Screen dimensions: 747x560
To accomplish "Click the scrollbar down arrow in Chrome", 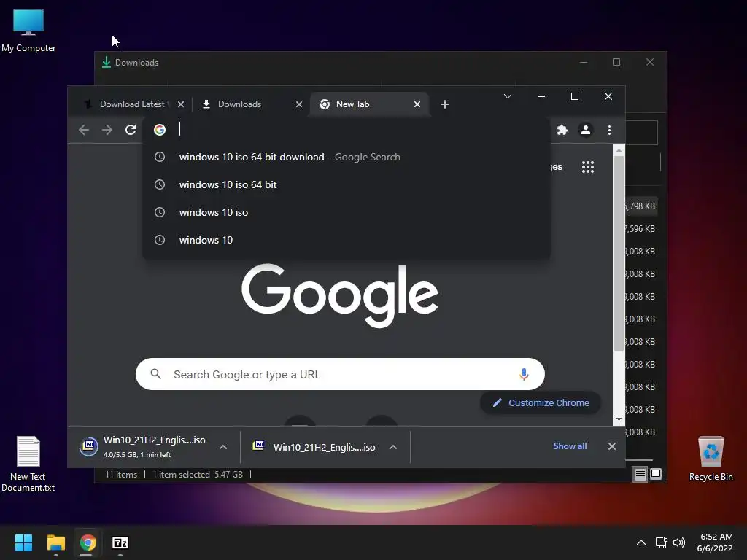I will tap(619, 419).
